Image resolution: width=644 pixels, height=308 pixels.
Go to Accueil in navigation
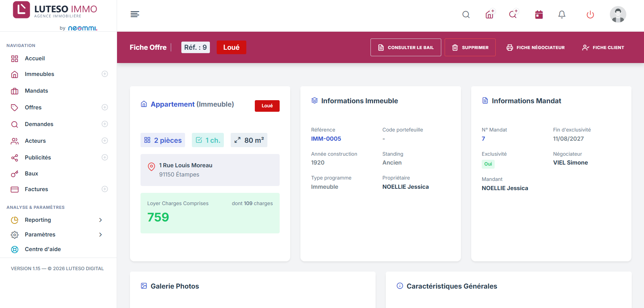35,59
